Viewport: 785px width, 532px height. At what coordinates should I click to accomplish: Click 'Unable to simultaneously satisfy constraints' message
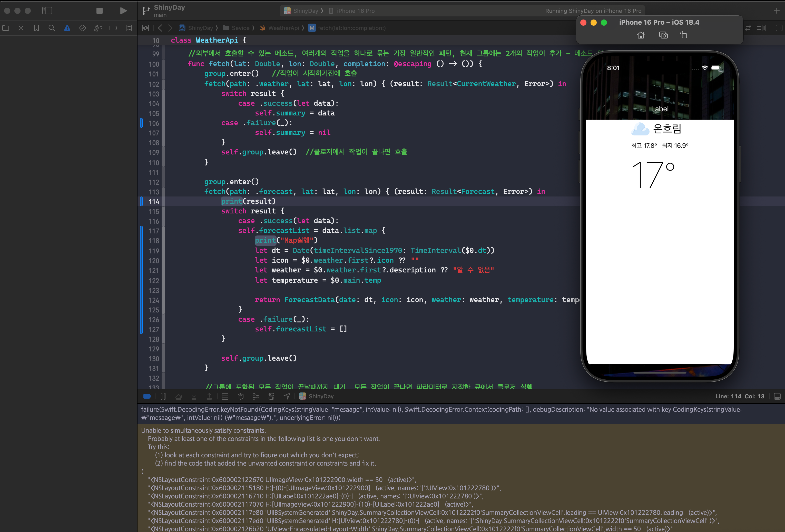click(203, 430)
